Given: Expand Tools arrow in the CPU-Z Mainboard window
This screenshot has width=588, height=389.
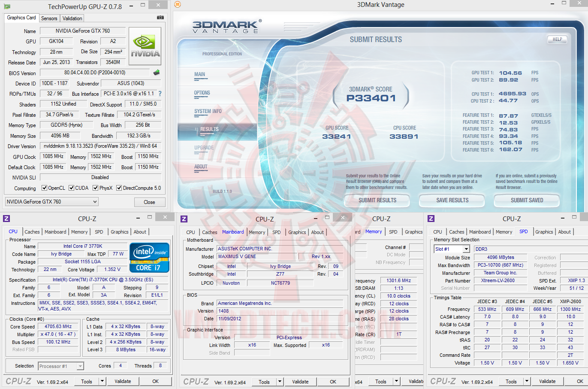Looking at the screenshot, I should coord(280,382).
